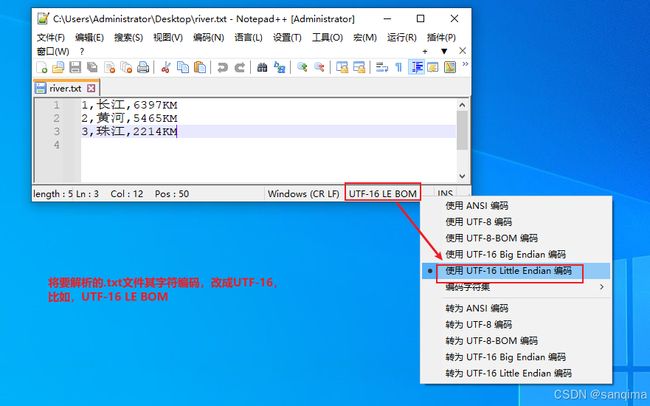Open the 编辑(E) menu
The width and height of the screenshot is (650, 406).
90,38
